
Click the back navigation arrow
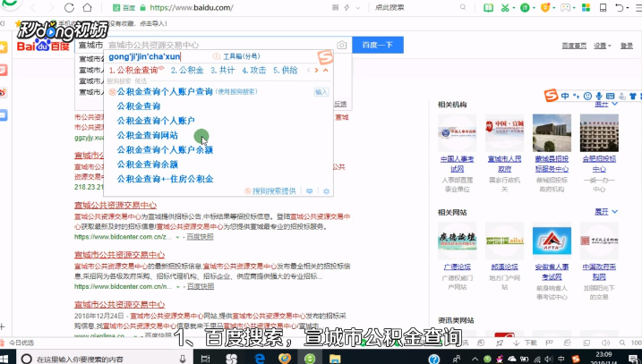pyautogui.click(x=33, y=7)
